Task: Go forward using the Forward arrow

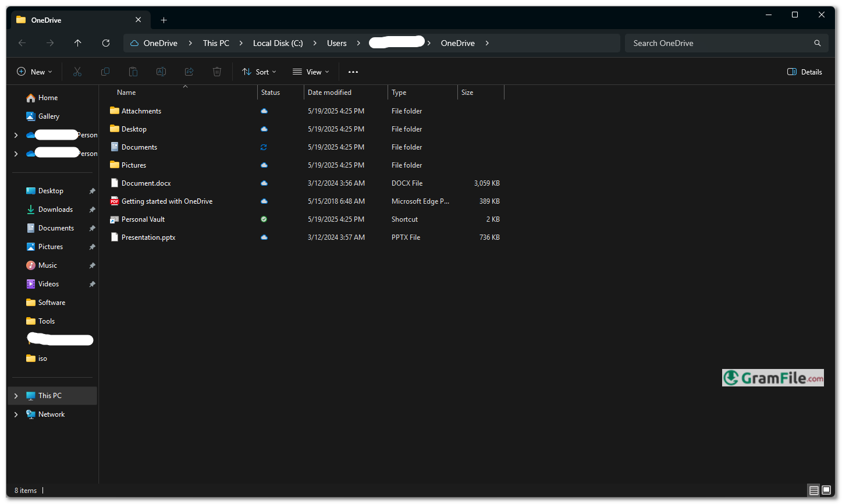Action: click(x=50, y=43)
